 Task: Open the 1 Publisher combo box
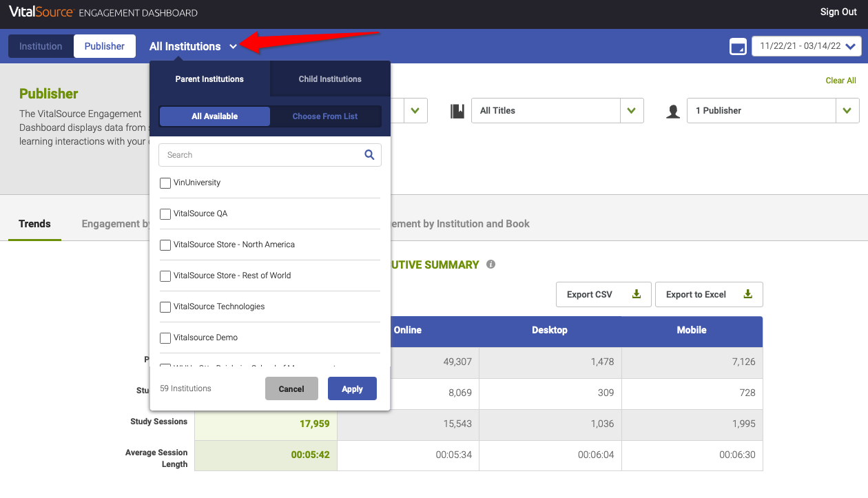tap(773, 111)
